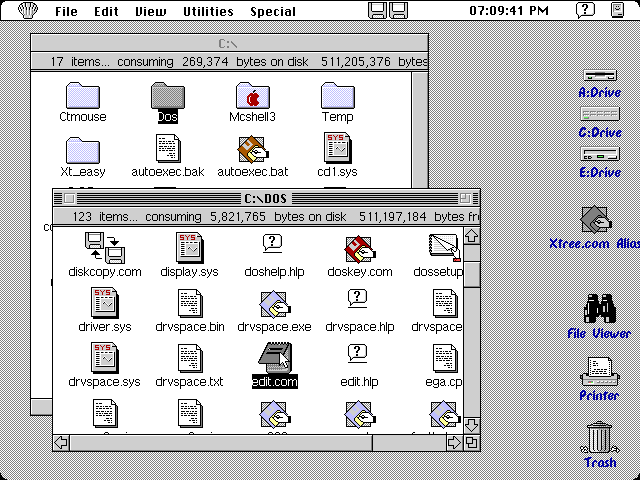This screenshot has width=640, height=480.
Task: Click the C:\DOS scroll up arrow
Action: pos(472,236)
